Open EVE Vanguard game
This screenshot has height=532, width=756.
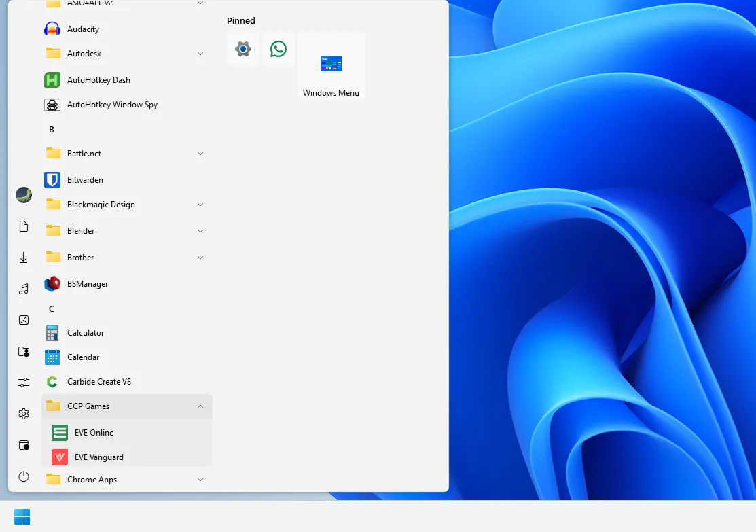(x=98, y=457)
